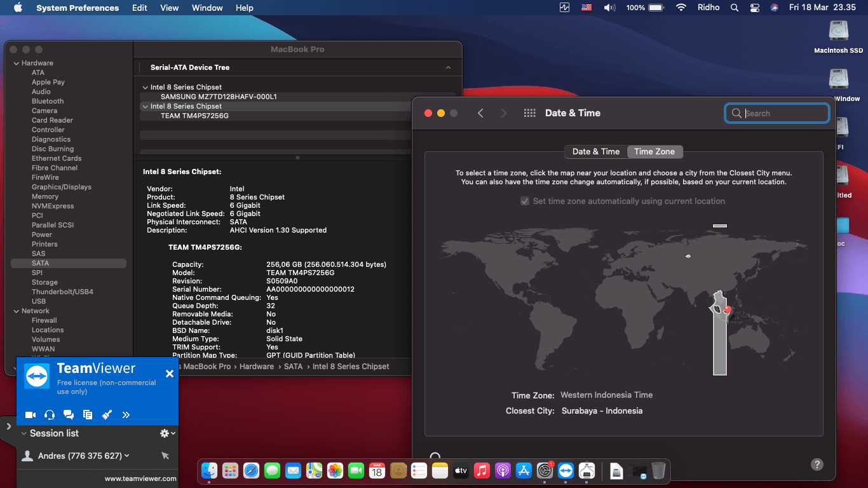Click the Search field in Date & Time

pos(776,112)
